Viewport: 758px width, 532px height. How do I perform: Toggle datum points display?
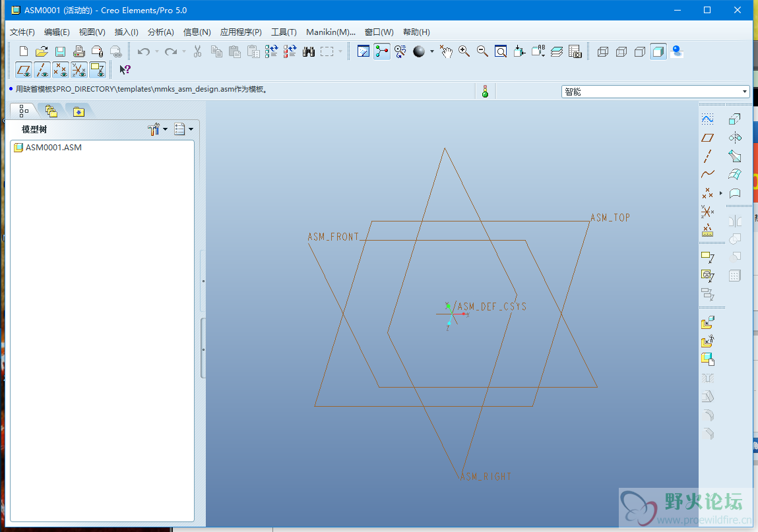tap(61, 70)
